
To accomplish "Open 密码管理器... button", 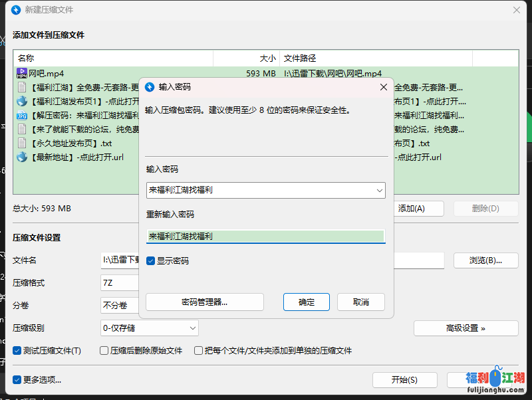I will pyautogui.click(x=205, y=302).
